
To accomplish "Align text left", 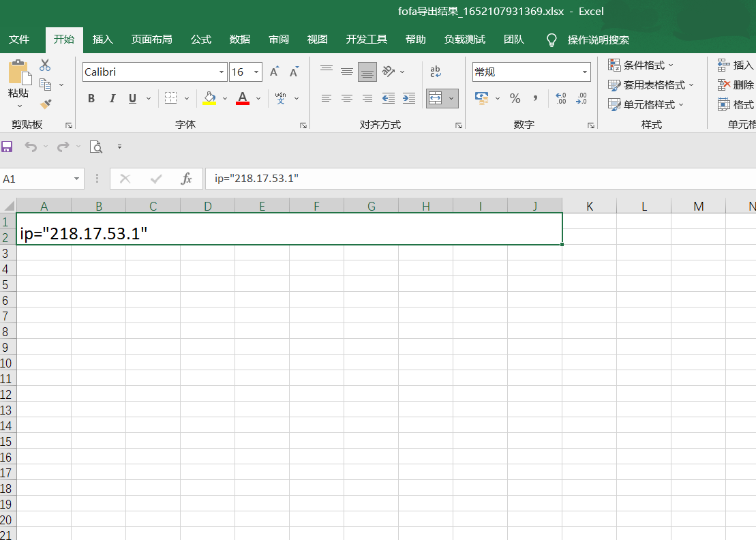I will [x=327, y=98].
